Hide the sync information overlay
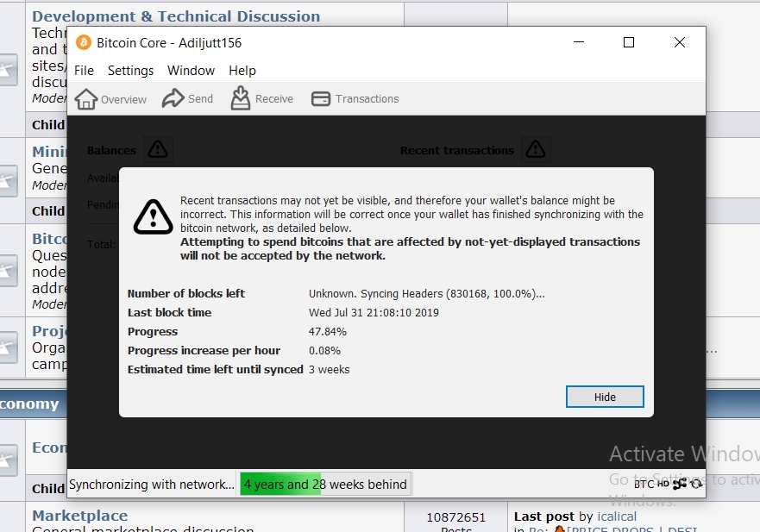 coord(605,397)
